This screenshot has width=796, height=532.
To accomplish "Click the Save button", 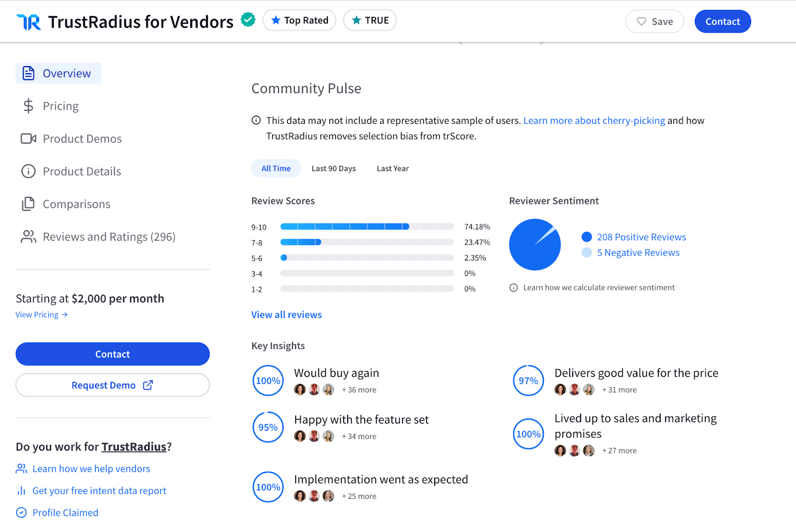I will (x=655, y=21).
